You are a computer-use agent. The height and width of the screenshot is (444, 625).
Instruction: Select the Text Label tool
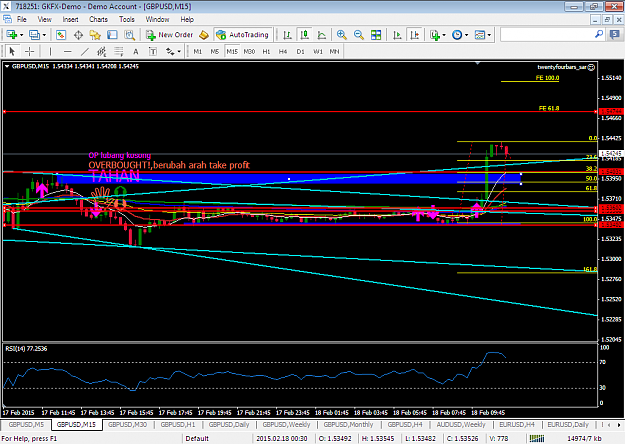tap(153, 51)
